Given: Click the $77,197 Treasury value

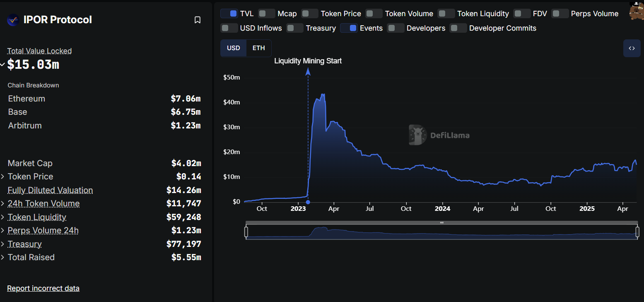Looking at the screenshot, I should (183, 244).
